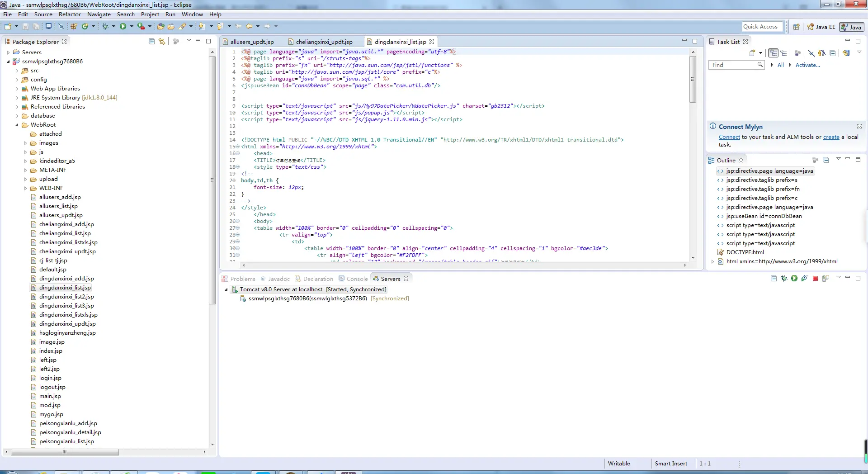Click the Previous Annotation toolbar icon
Viewport: 868px width, 474px height.
[220, 26]
